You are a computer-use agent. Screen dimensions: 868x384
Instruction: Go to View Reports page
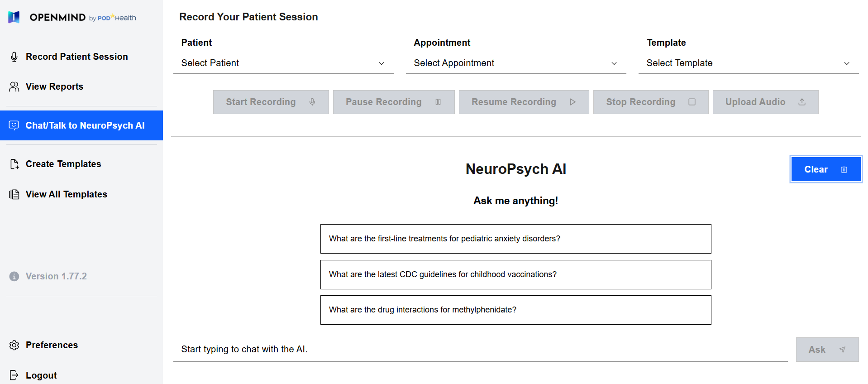[54, 86]
